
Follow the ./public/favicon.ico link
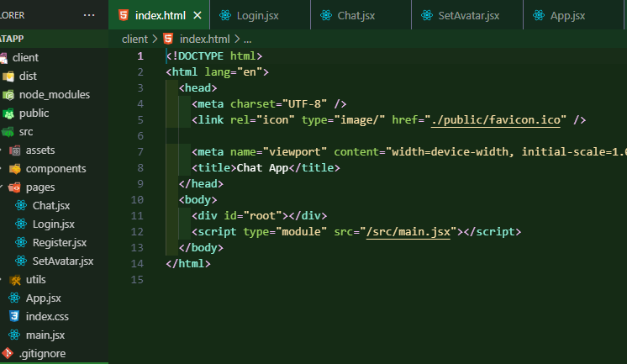point(495,120)
